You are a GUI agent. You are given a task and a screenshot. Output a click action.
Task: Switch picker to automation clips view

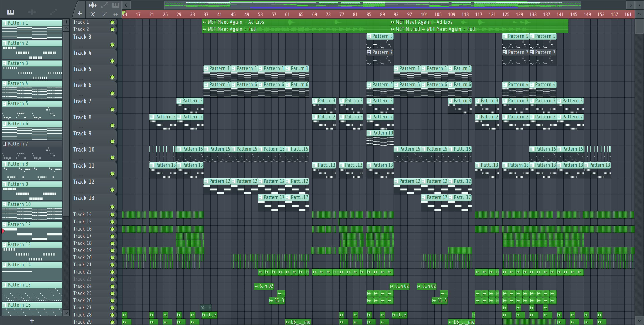[x=53, y=12]
